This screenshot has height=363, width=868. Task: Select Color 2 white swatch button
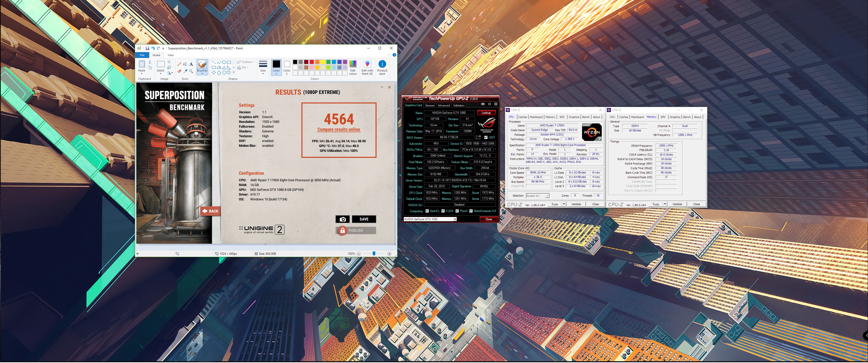[x=287, y=64]
